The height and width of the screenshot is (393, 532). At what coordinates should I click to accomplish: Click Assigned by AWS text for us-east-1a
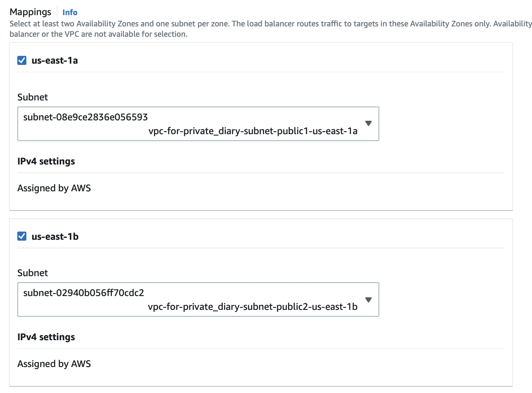[54, 188]
